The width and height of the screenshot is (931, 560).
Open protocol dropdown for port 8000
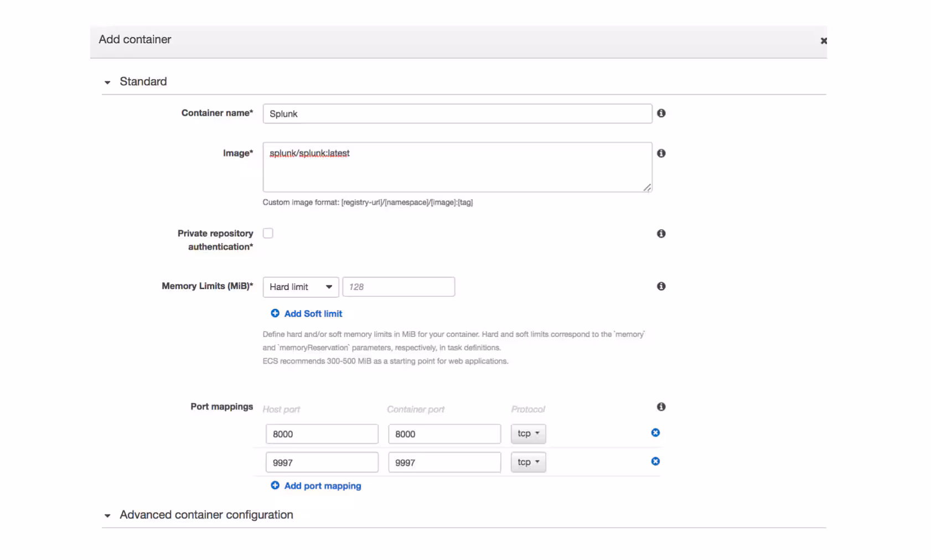[528, 434]
